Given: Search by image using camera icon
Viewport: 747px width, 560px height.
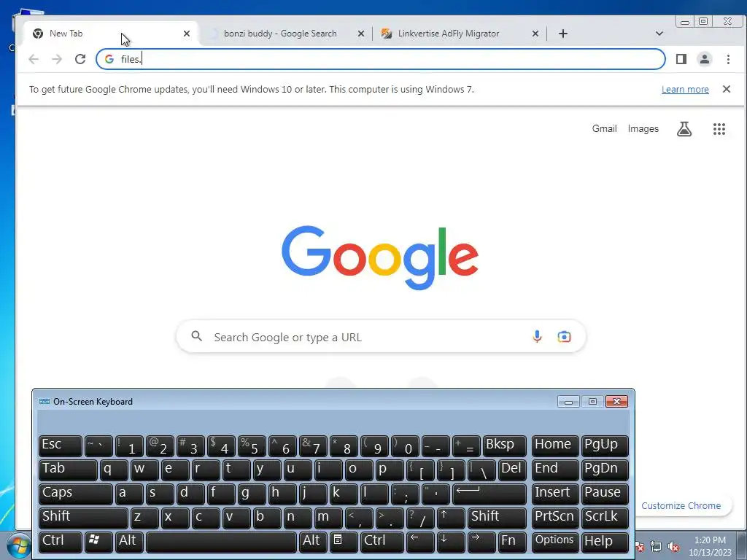Looking at the screenshot, I should [x=564, y=337].
